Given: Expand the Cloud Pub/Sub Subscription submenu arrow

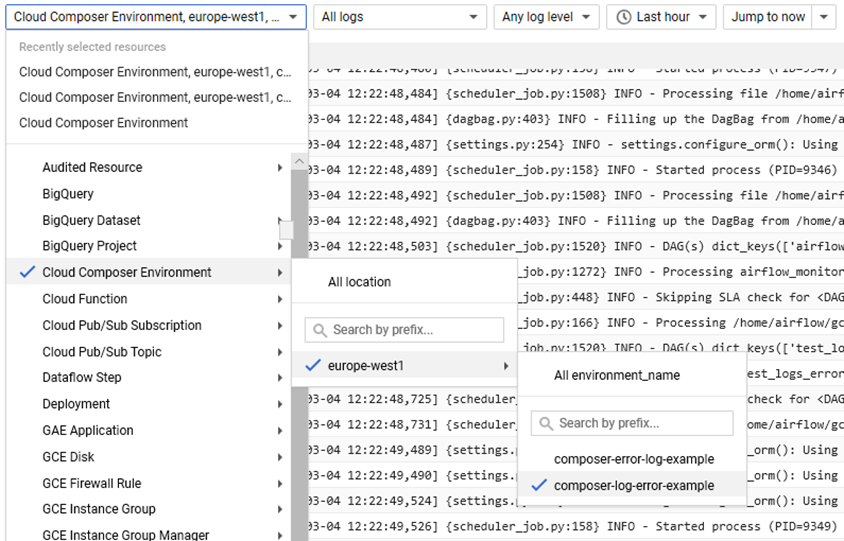Looking at the screenshot, I should pos(280,325).
